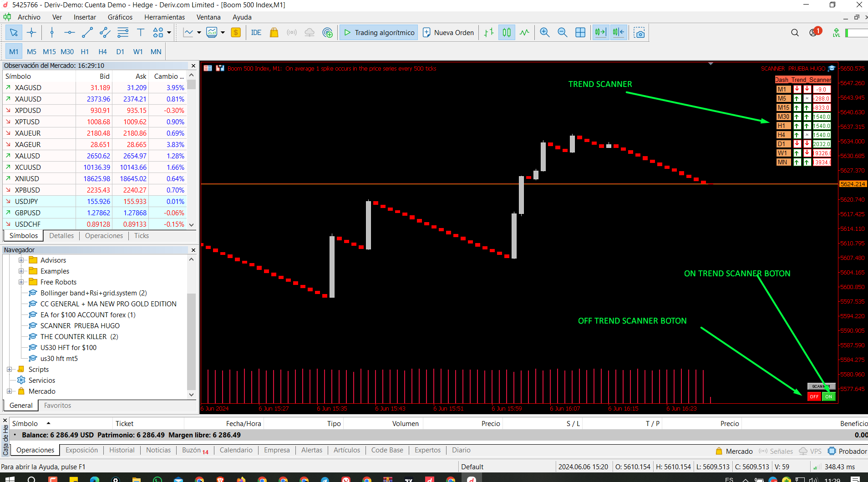This screenshot has width=868, height=482.
Task: Turn the trend scanner ON
Action: pos(829,397)
